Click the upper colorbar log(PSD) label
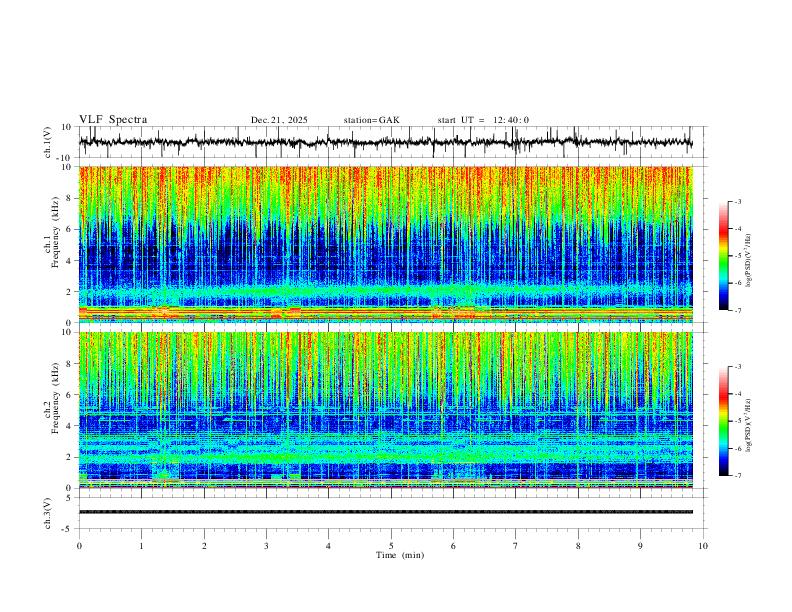The image size is (792, 612). pyautogui.click(x=750, y=261)
